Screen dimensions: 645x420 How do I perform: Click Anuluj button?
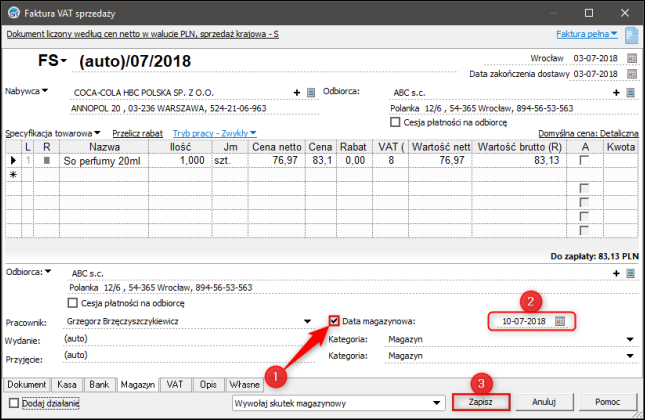[x=544, y=402]
